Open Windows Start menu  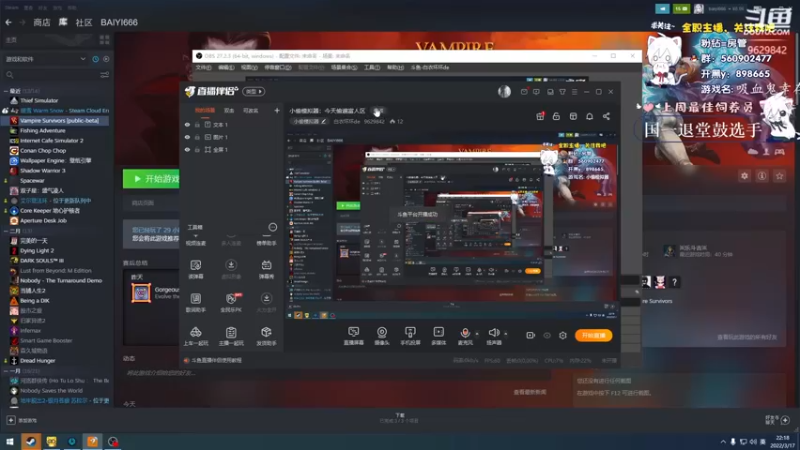tap(10, 441)
